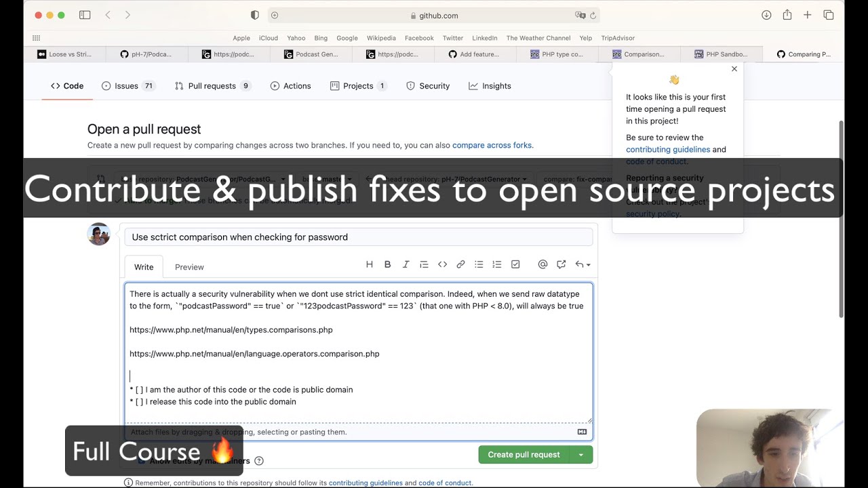Open the Pull requests tab

(212, 86)
